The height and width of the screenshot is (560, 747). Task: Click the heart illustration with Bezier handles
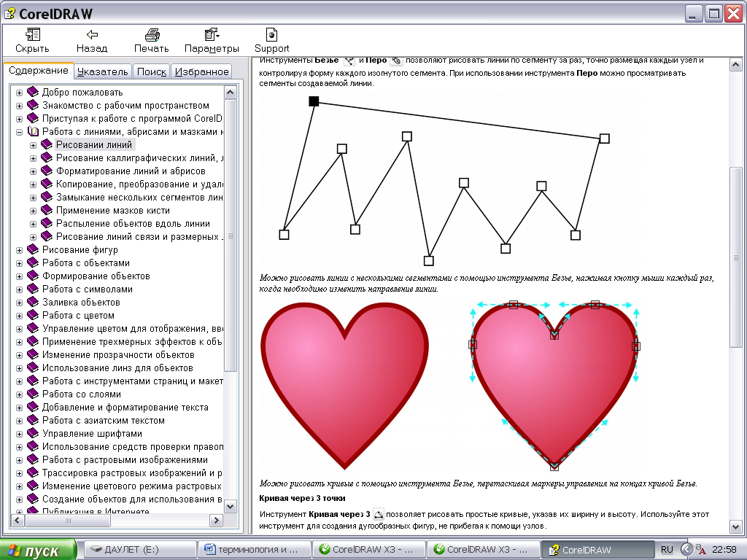click(x=554, y=386)
